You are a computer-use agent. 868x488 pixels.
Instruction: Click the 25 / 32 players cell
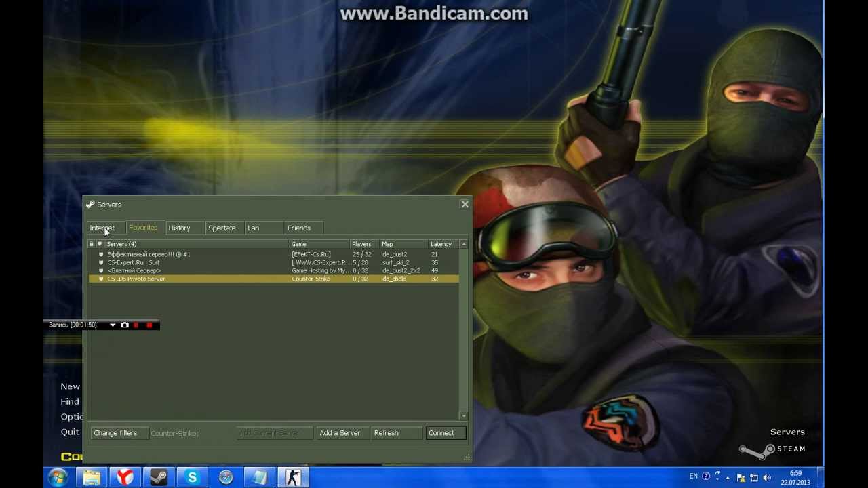click(x=362, y=254)
